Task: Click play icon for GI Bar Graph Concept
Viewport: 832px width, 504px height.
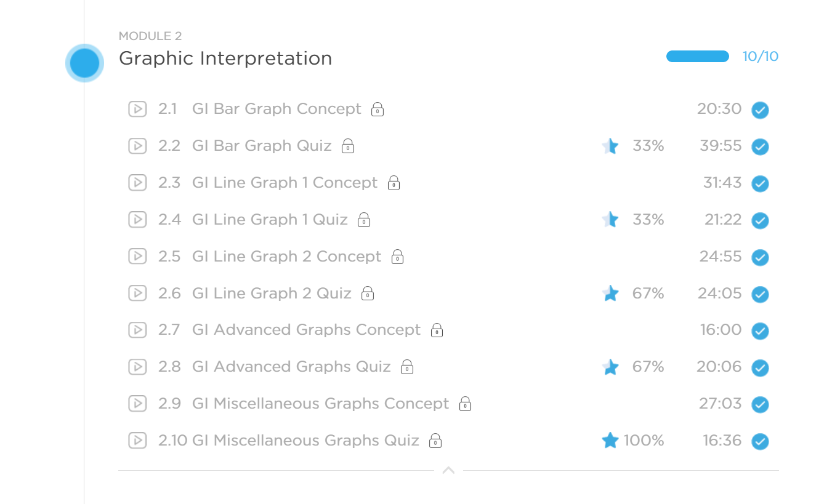Action: [137, 109]
